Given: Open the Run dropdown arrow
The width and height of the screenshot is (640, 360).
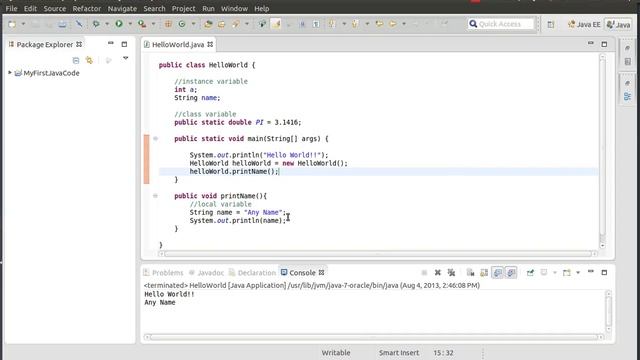Looking at the screenshot, I should tap(130, 24).
